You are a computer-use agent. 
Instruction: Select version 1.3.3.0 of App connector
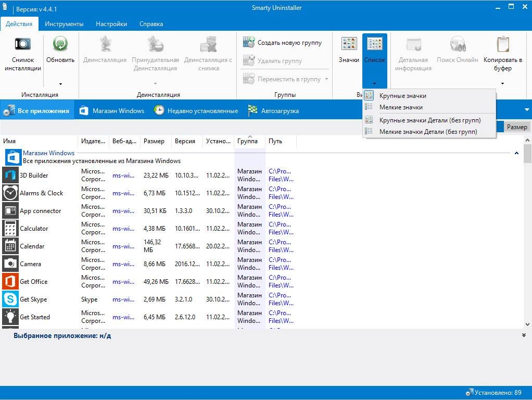[184, 210]
